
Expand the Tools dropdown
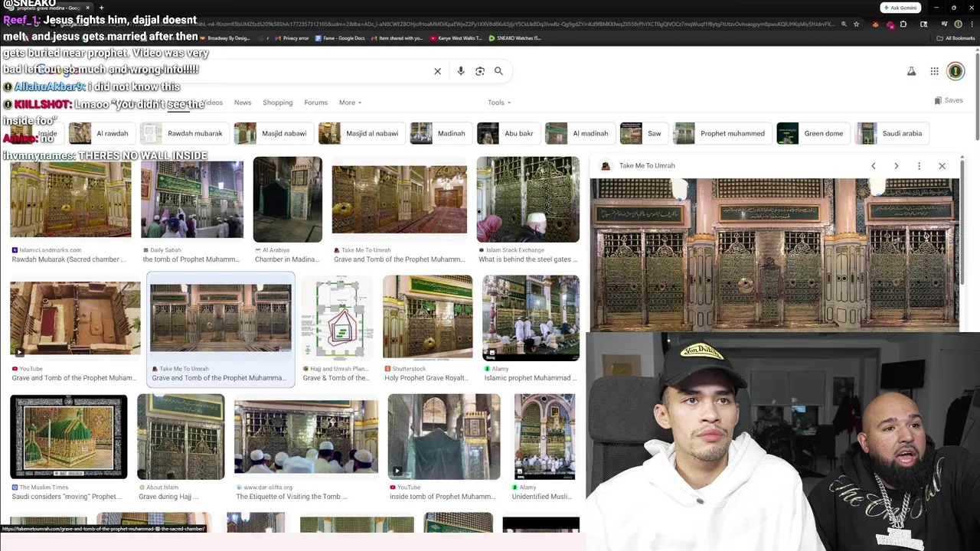click(x=499, y=103)
